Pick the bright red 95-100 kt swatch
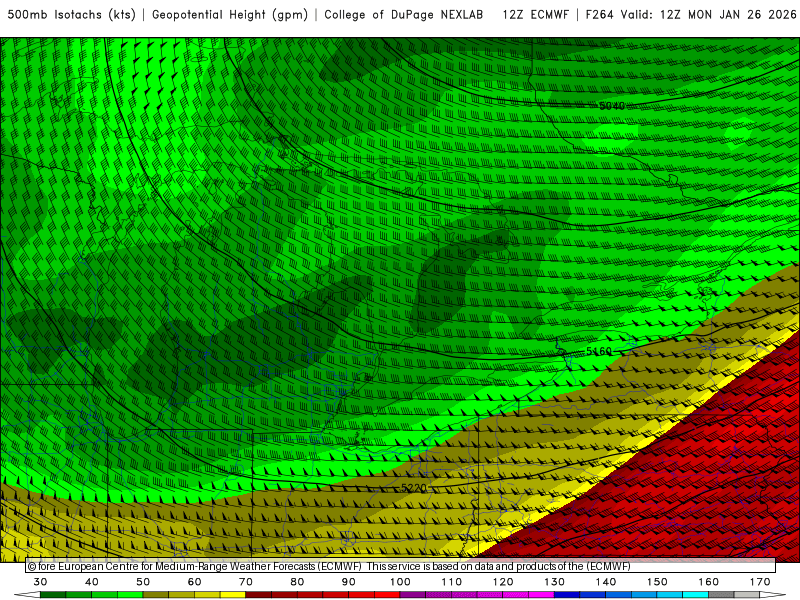The image size is (800, 600). coord(387,595)
